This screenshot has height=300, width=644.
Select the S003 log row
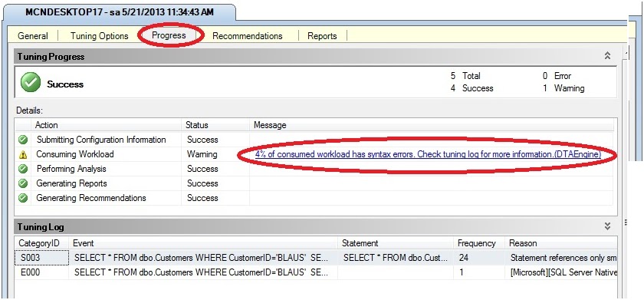(316, 258)
